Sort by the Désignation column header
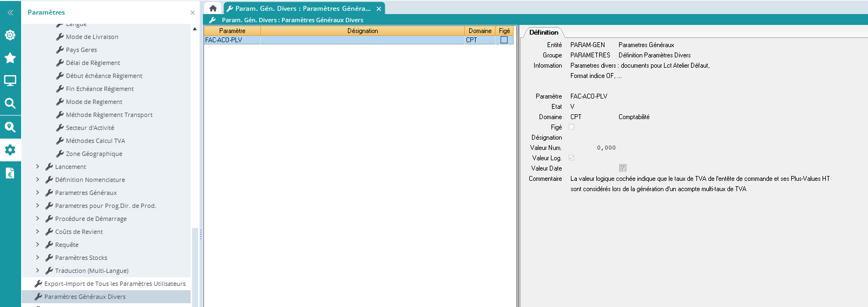This screenshot has width=868, height=307. pyautogui.click(x=362, y=31)
